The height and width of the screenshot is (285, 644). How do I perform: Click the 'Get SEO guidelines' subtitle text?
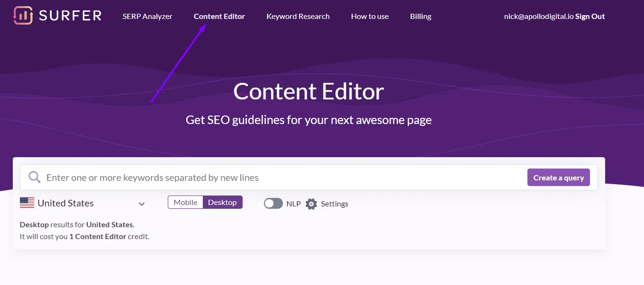click(x=308, y=120)
